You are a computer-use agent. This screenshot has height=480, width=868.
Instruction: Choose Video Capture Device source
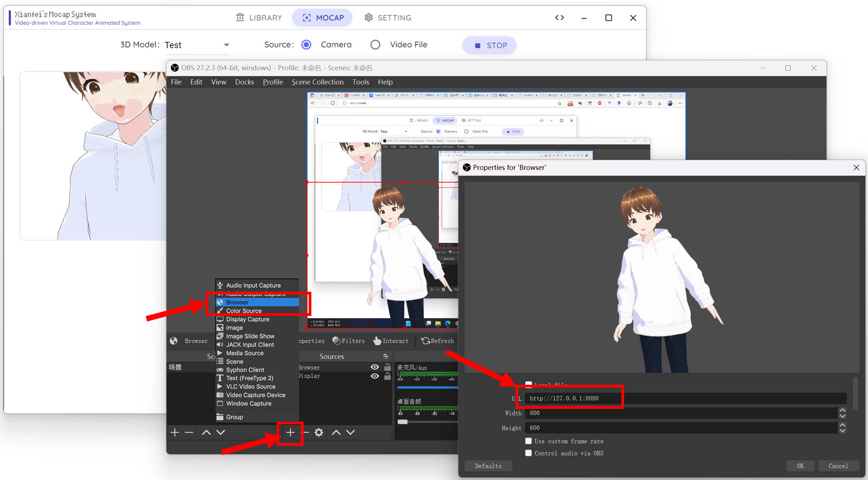(x=257, y=395)
